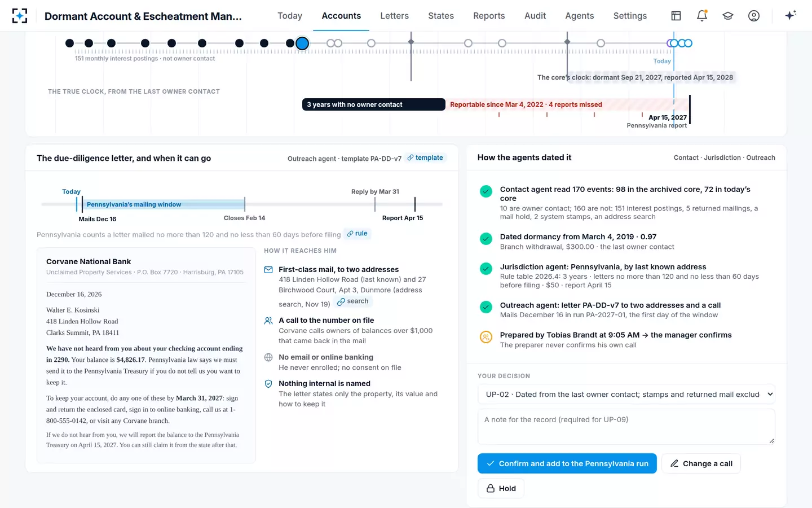Click the 3 years with no owner contact bar
812x508 pixels.
(x=374, y=104)
